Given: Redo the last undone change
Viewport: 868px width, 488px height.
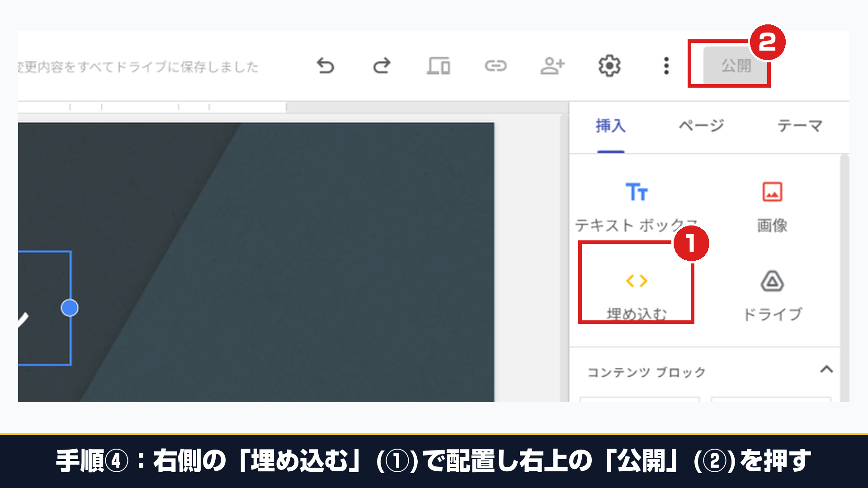Looking at the screenshot, I should [x=382, y=66].
